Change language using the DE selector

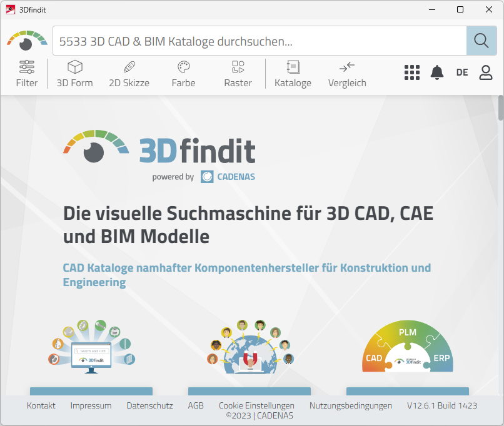[462, 72]
